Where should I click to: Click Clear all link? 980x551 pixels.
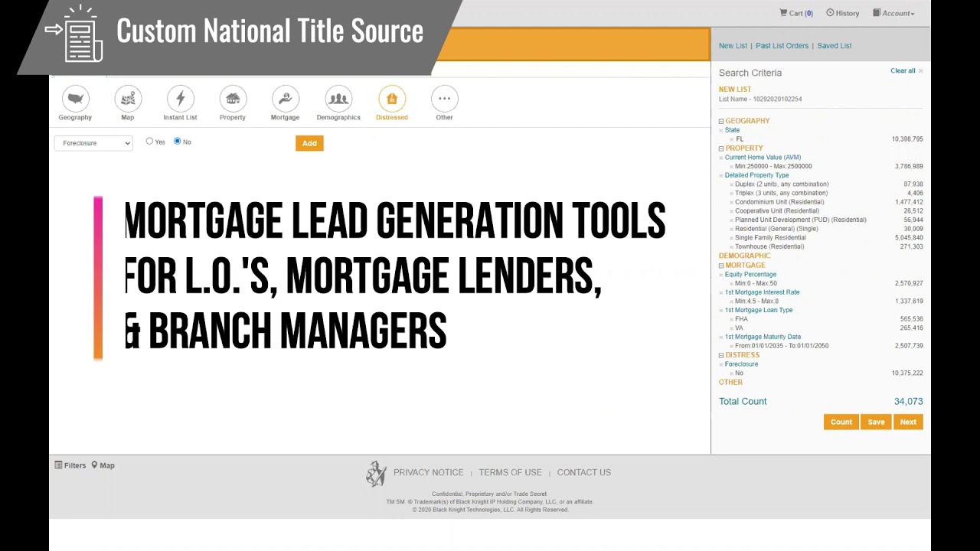click(903, 70)
